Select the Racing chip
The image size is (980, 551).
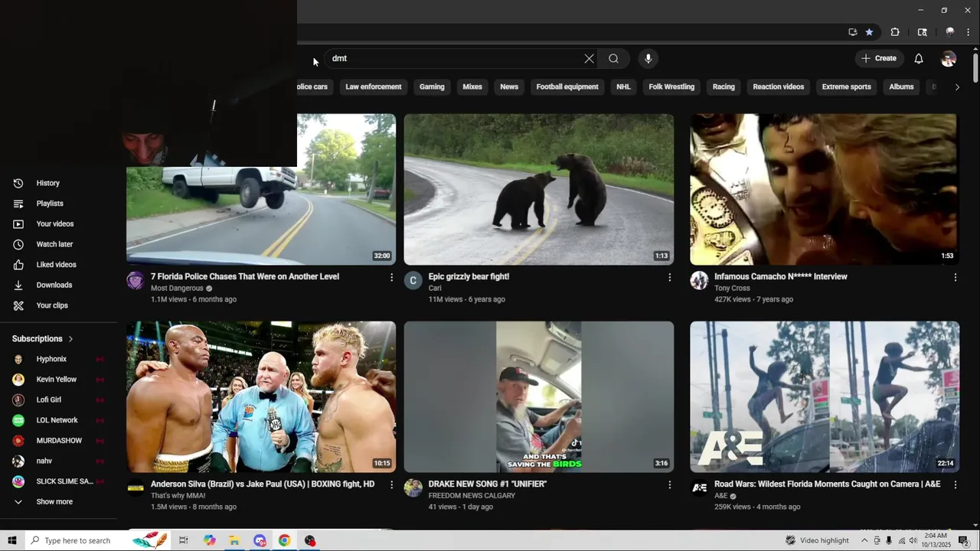click(724, 87)
